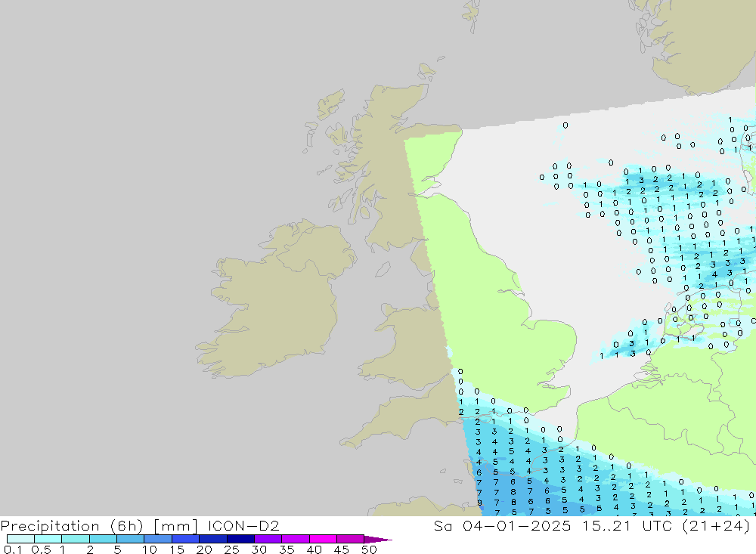Click the Norway coastline in top-right corner

[696, 45]
